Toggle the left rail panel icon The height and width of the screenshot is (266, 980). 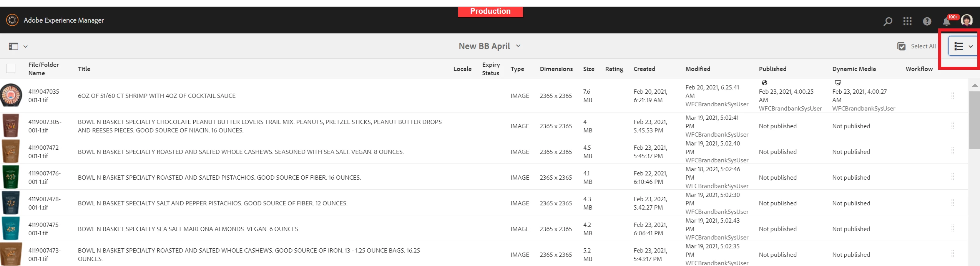13,46
